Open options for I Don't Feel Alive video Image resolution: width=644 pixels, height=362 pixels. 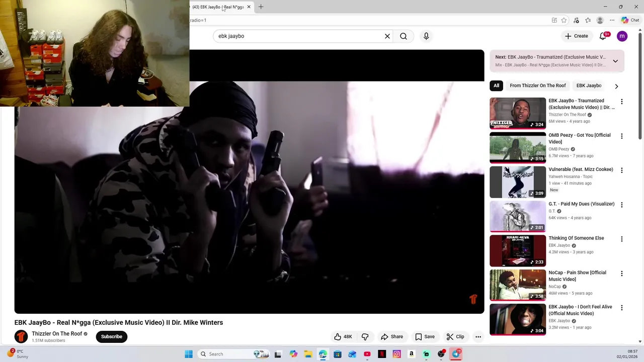(621, 308)
